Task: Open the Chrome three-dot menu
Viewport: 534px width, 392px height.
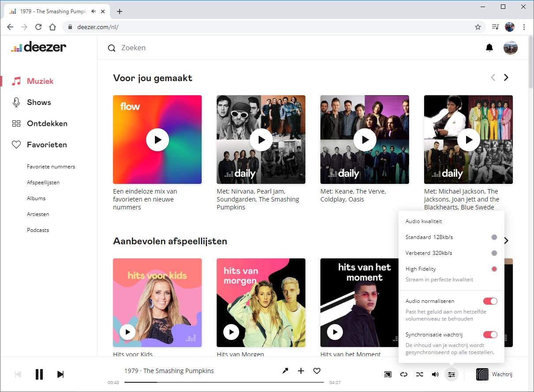Action: click(524, 27)
